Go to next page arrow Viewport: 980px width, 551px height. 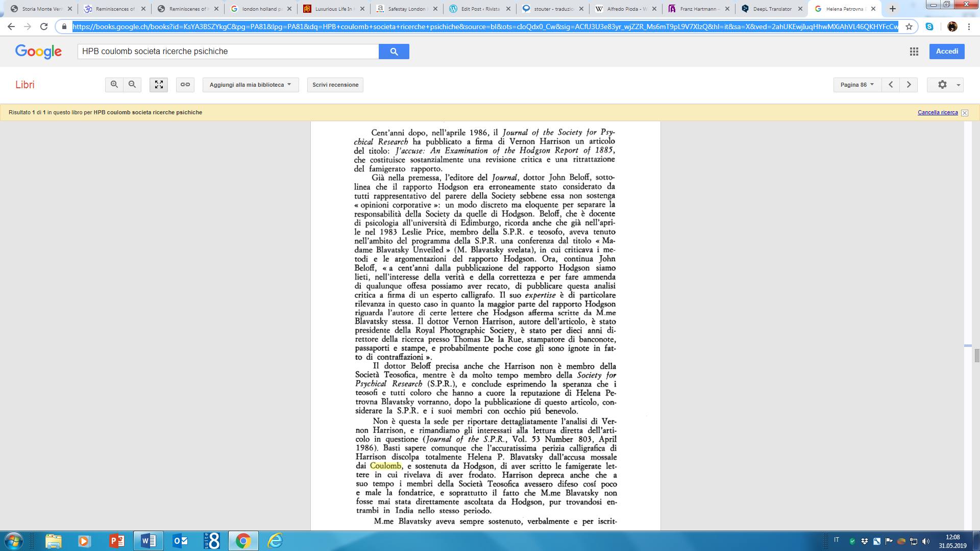pyautogui.click(x=909, y=85)
